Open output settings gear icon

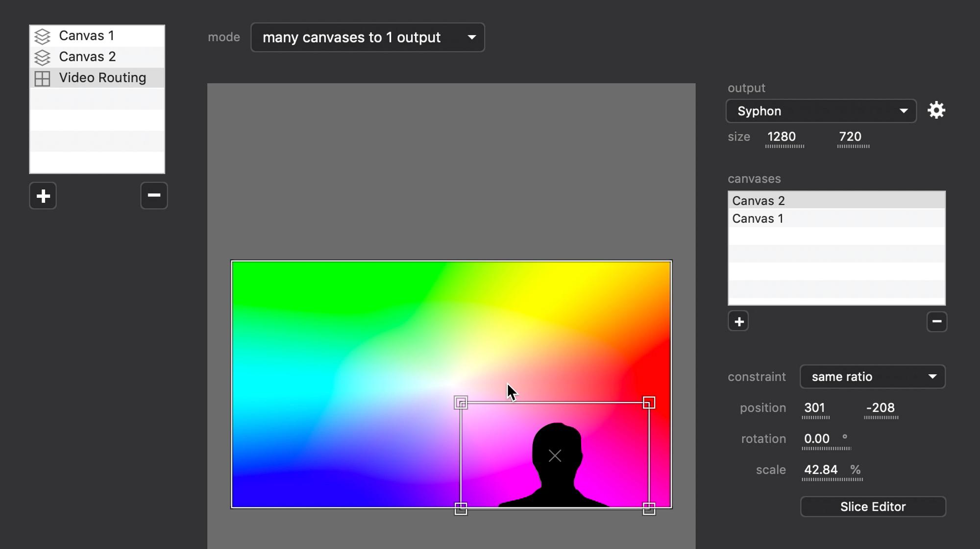[936, 110]
